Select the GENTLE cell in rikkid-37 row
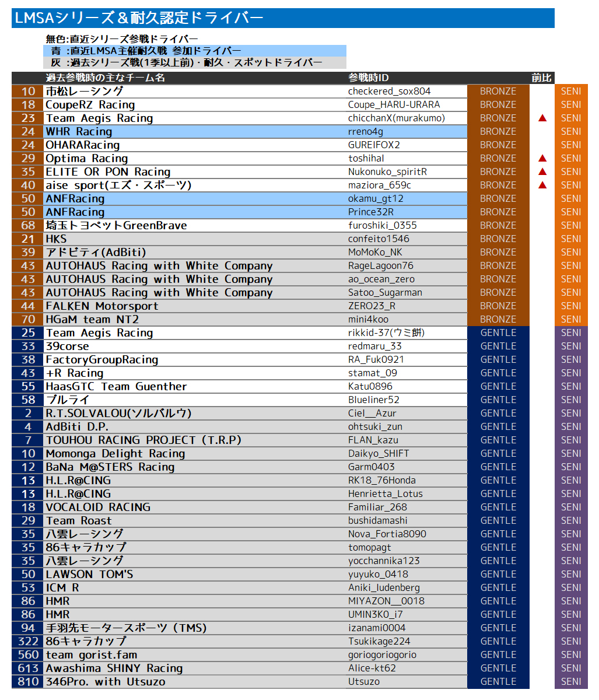Image resolution: width=599 pixels, height=700 pixels. [x=498, y=333]
